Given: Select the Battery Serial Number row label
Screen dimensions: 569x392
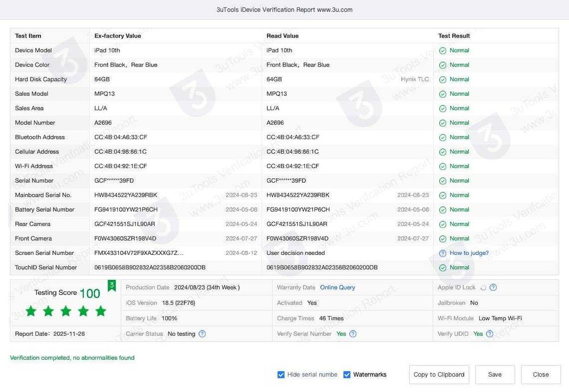Looking at the screenshot, I should [44, 209].
